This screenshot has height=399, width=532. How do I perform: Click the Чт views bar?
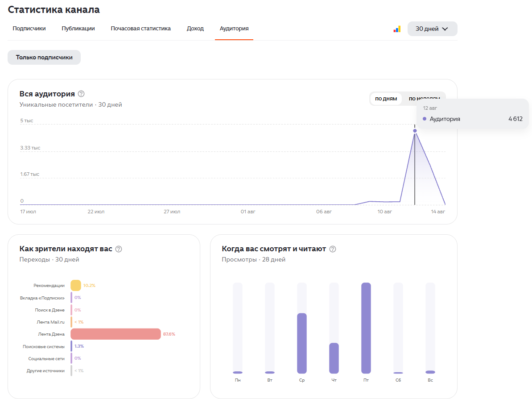[334, 358]
